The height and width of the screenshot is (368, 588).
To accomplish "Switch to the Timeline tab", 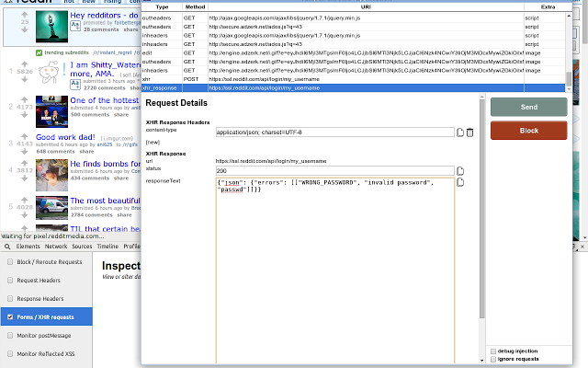I will click(107, 247).
